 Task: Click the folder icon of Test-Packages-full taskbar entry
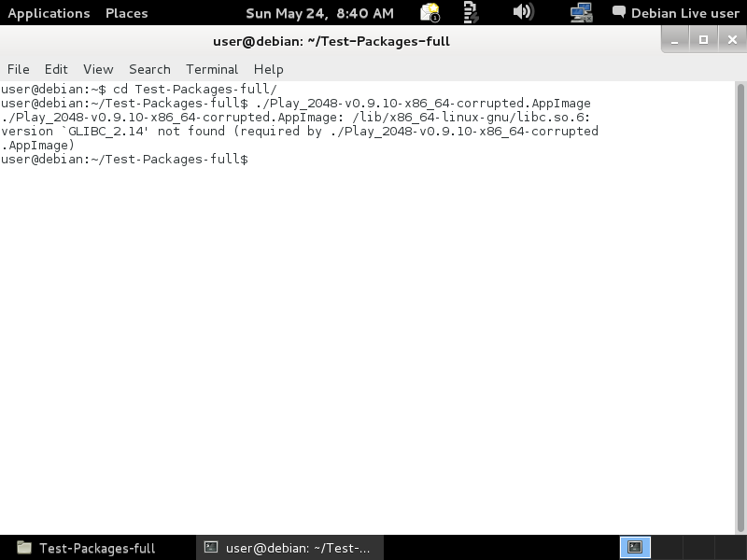click(24, 548)
